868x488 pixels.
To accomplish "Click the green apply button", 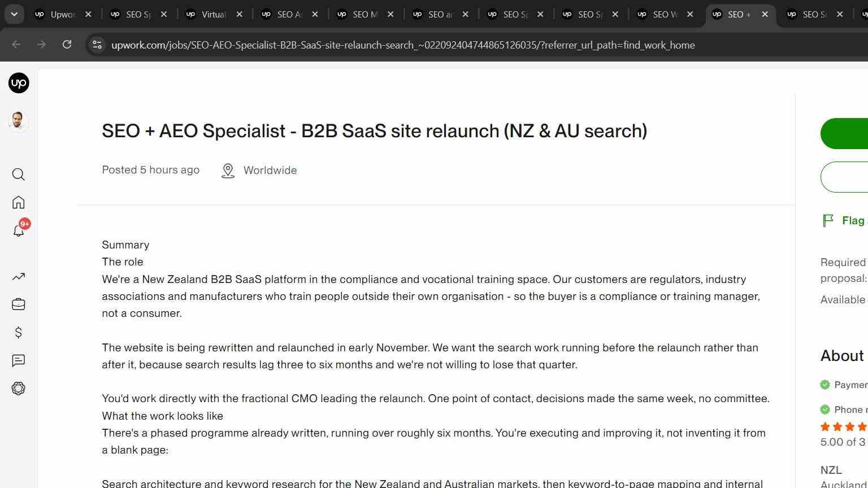I will point(844,133).
